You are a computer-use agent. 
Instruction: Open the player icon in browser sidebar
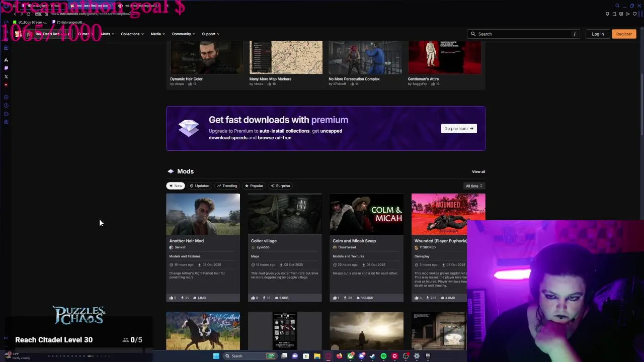click(6, 97)
